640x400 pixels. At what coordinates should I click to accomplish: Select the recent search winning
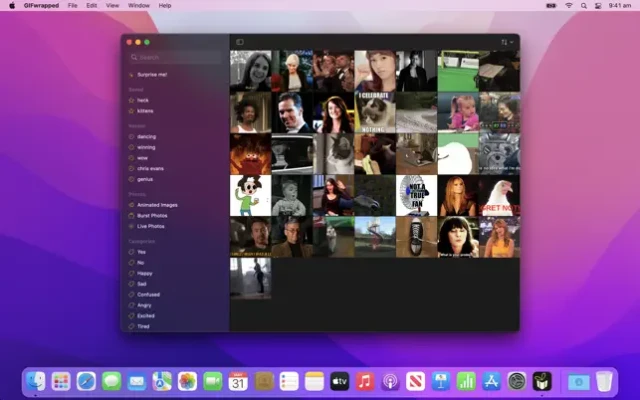tap(146, 147)
